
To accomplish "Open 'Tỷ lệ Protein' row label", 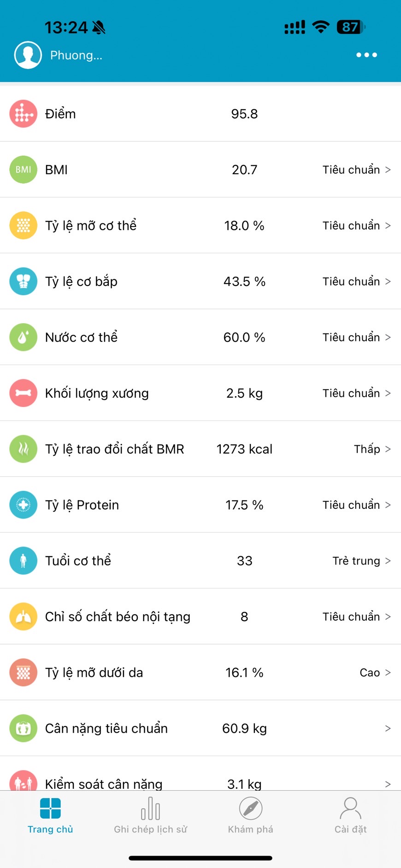I will (x=82, y=505).
